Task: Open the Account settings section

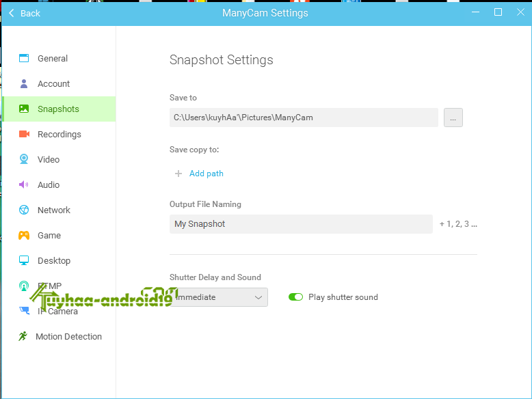Action: pos(59,84)
